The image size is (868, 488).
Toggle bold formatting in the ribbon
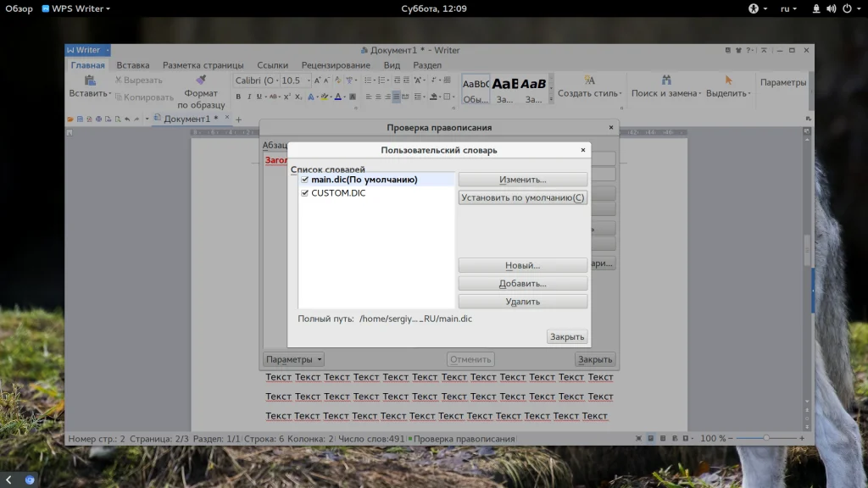pyautogui.click(x=238, y=97)
